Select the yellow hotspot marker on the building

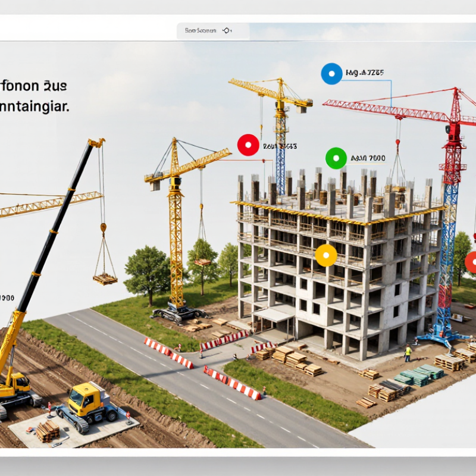pyautogui.click(x=326, y=255)
